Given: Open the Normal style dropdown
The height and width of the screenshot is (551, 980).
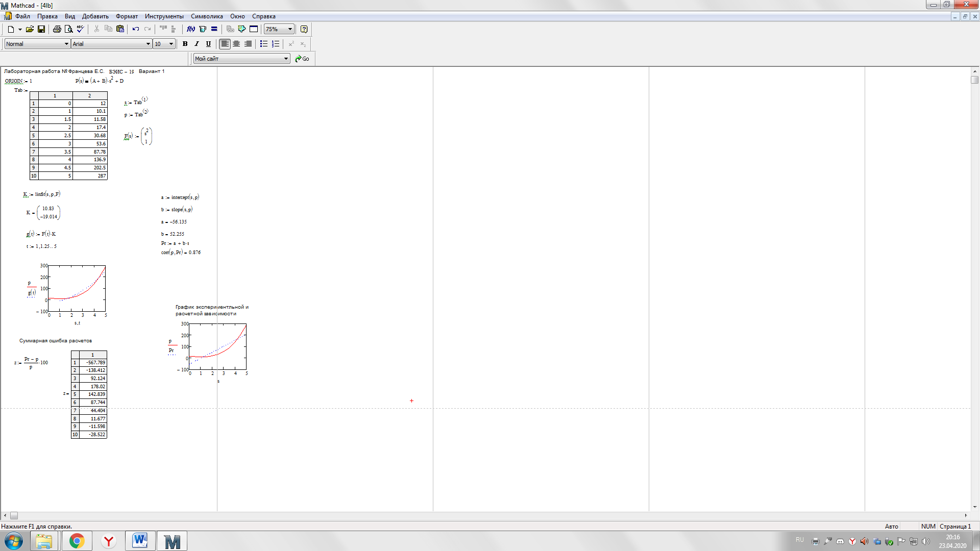Looking at the screenshot, I should point(66,44).
